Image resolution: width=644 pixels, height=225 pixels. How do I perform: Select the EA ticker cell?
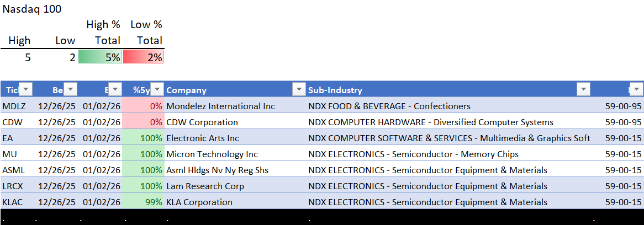[17, 138]
